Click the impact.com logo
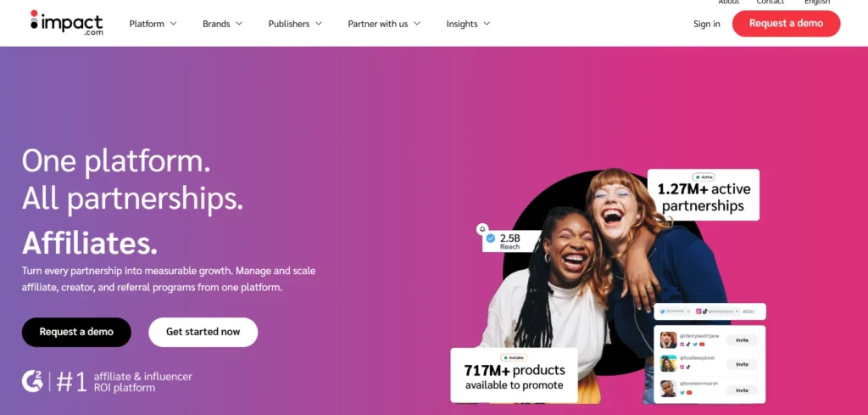 pos(66,23)
